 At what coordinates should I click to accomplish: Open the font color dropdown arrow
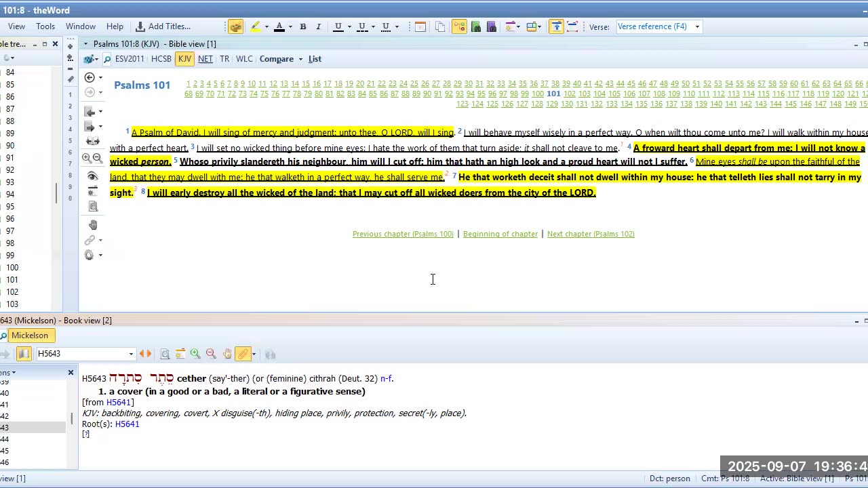click(x=290, y=26)
